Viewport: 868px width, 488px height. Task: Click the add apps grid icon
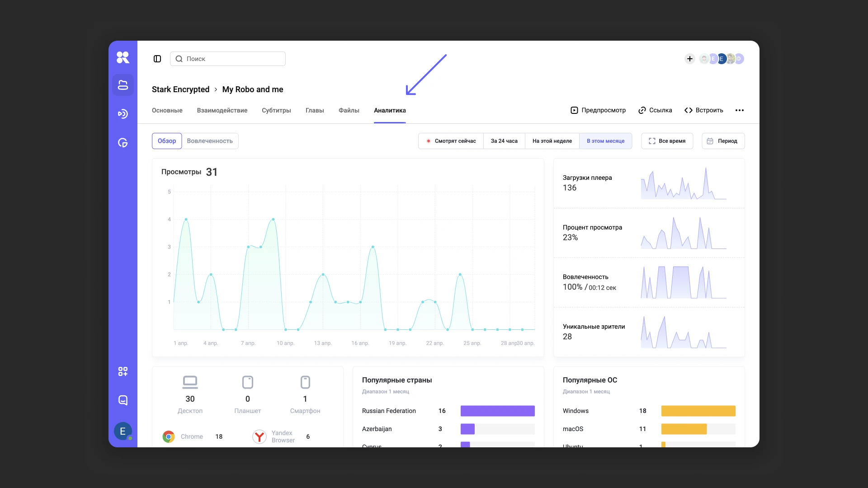[123, 371]
